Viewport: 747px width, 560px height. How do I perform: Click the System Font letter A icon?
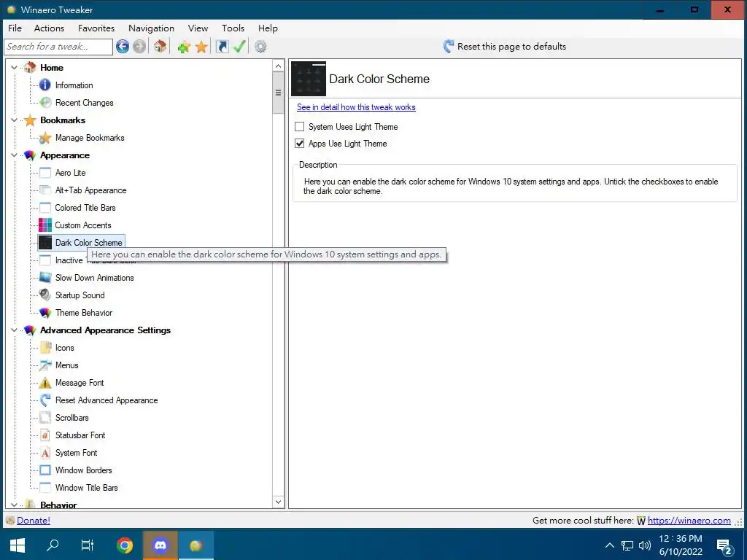click(45, 452)
